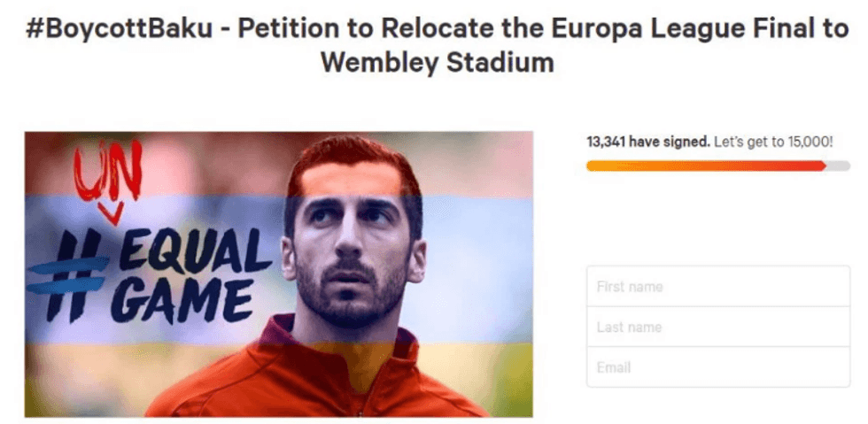This screenshot has height=424, width=868.
Task: Click the Let's get to 15,000 text
Action: coord(773,142)
